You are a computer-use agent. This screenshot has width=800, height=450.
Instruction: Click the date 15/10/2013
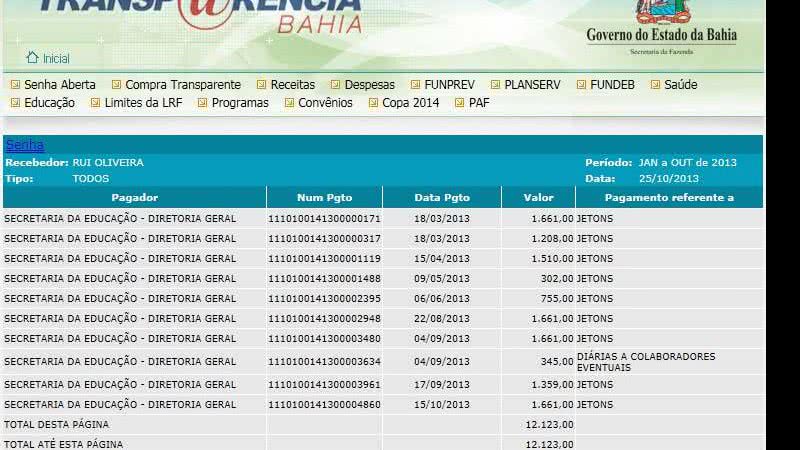[442, 404]
